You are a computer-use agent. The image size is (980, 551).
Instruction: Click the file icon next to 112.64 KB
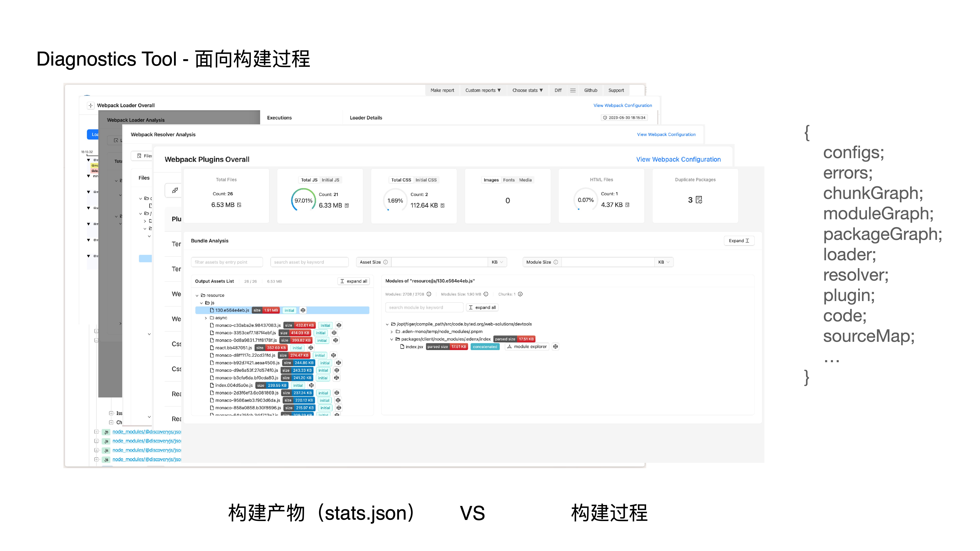tap(442, 205)
